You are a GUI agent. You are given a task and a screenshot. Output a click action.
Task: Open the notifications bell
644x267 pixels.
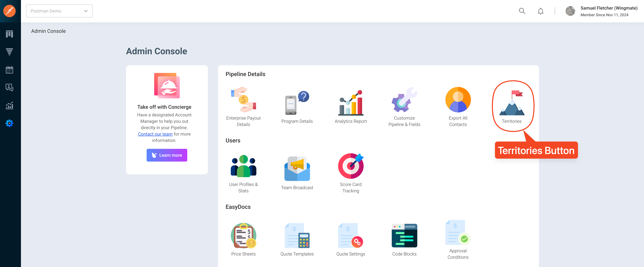pos(541,11)
